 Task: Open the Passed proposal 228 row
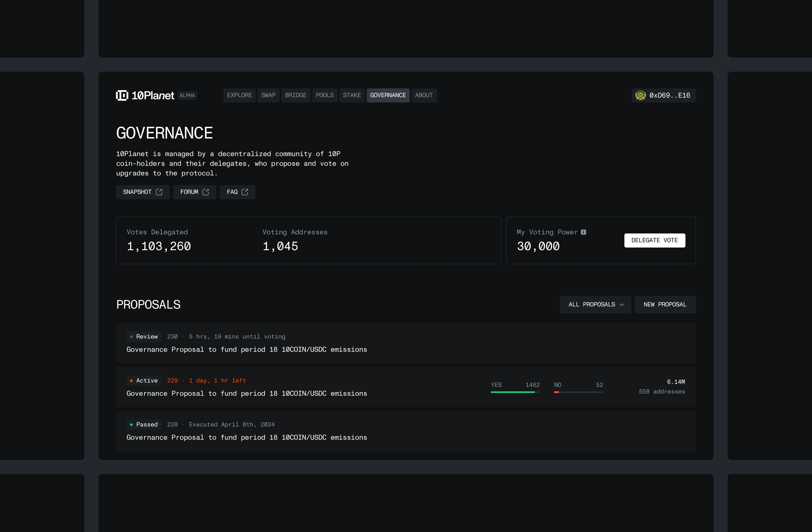pos(406,431)
